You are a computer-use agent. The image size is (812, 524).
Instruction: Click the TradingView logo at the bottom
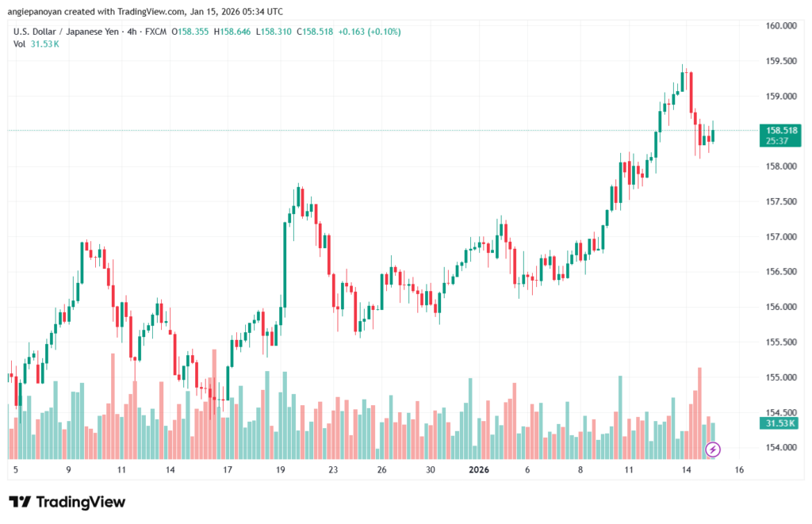click(x=67, y=502)
